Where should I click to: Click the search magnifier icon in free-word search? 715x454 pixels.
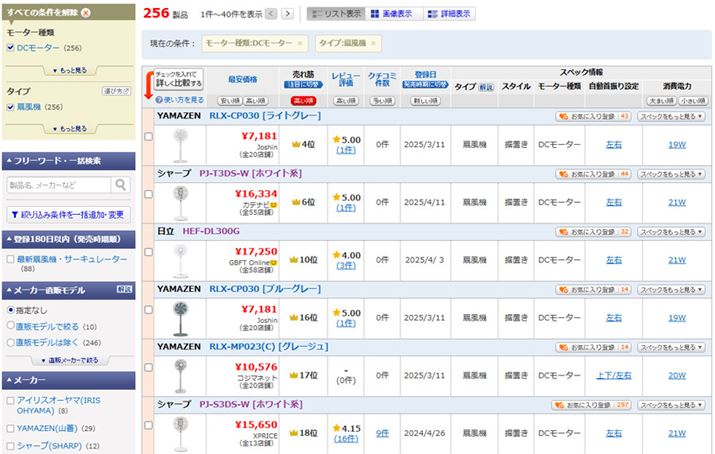[x=120, y=185]
